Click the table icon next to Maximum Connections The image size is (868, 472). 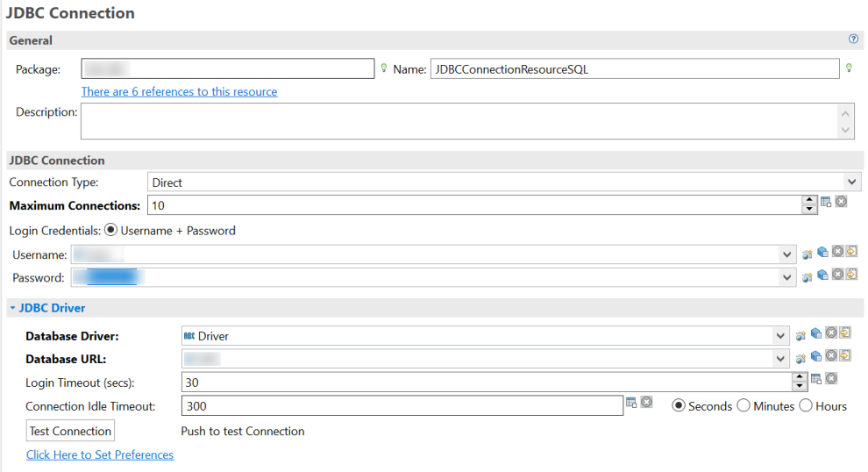pyautogui.click(x=826, y=202)
